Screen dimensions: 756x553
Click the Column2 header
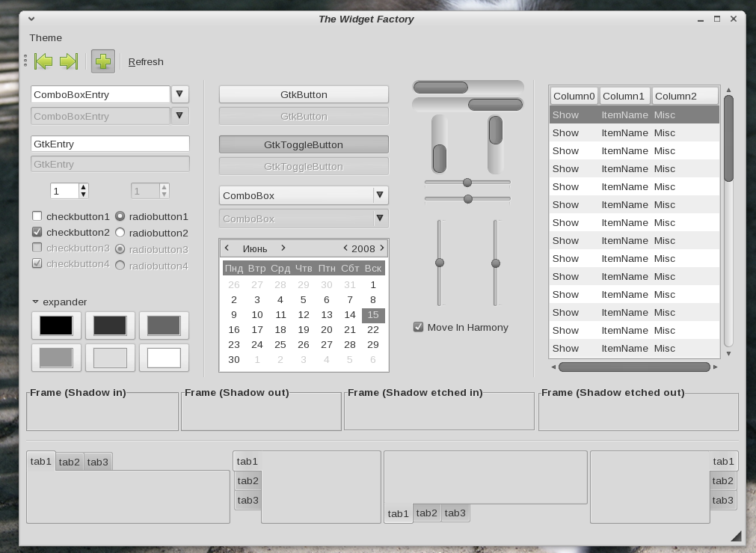[x=685, y=96]
